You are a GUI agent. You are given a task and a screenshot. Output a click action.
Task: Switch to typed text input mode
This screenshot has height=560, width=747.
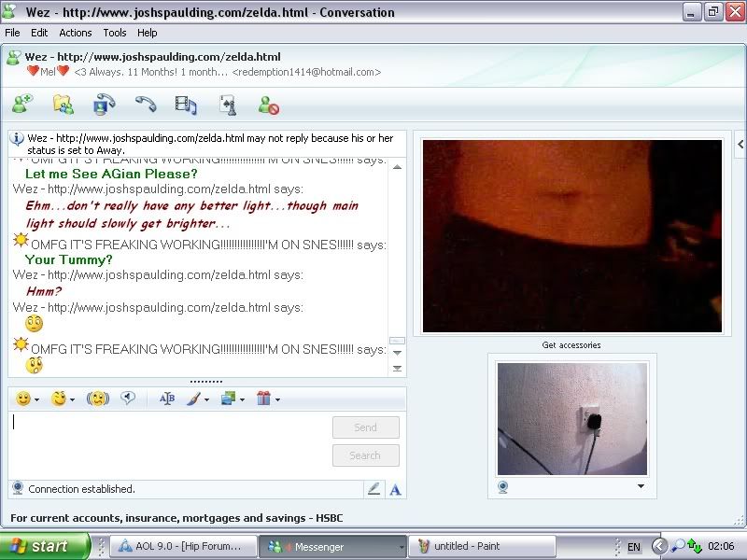pos(395,488)
